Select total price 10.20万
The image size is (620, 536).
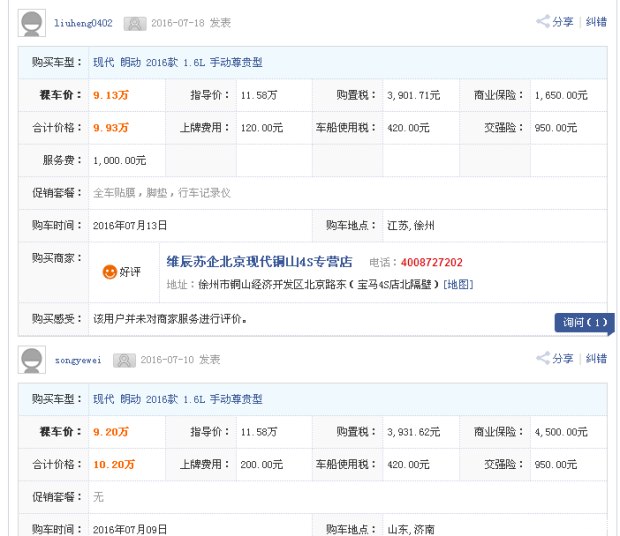pos(114,464)
